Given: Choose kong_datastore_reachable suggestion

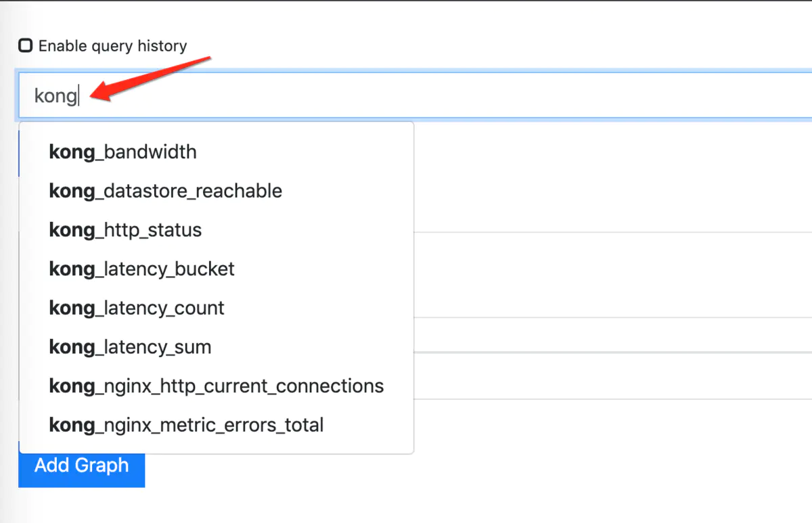Looking at the screenshot, I should click(217, 191).
